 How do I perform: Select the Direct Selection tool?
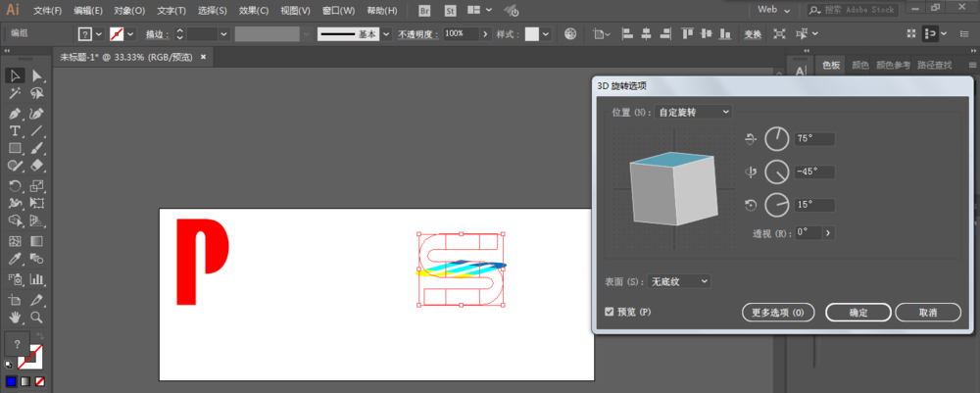[x=37, y=76]
